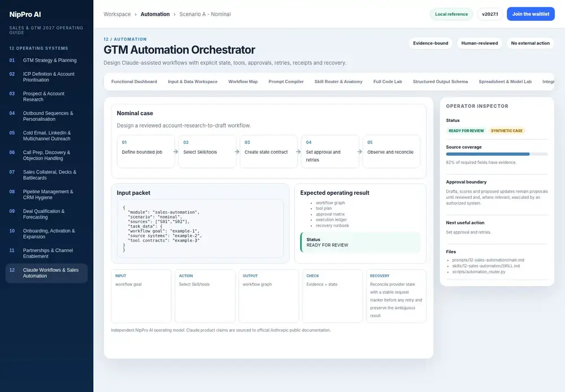Click 'execution ledger' list entry

[332, 220]
